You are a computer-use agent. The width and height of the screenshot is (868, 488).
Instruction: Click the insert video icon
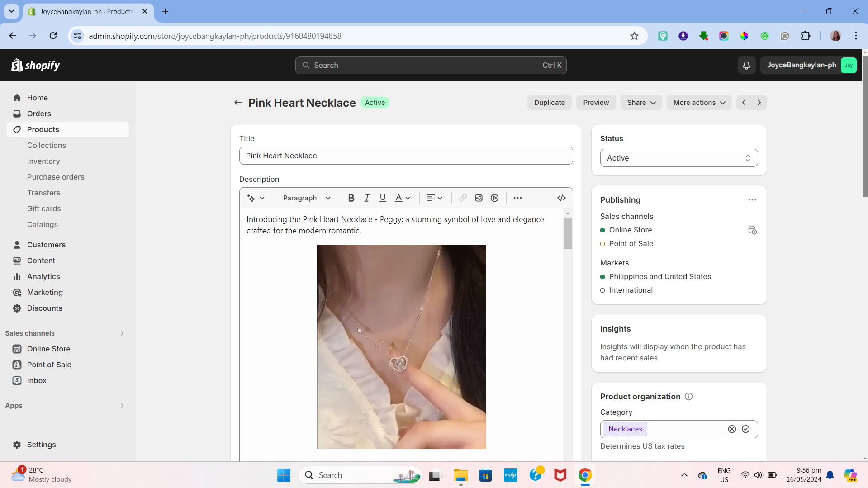point(494,198)
